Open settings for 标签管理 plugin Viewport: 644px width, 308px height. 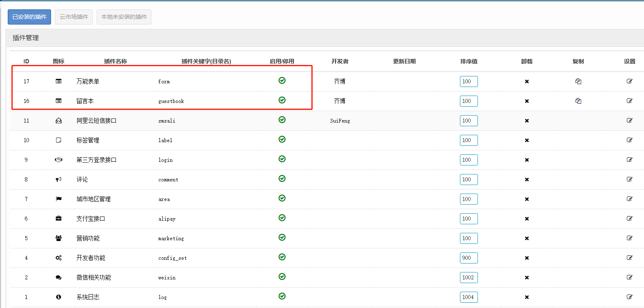629,140
